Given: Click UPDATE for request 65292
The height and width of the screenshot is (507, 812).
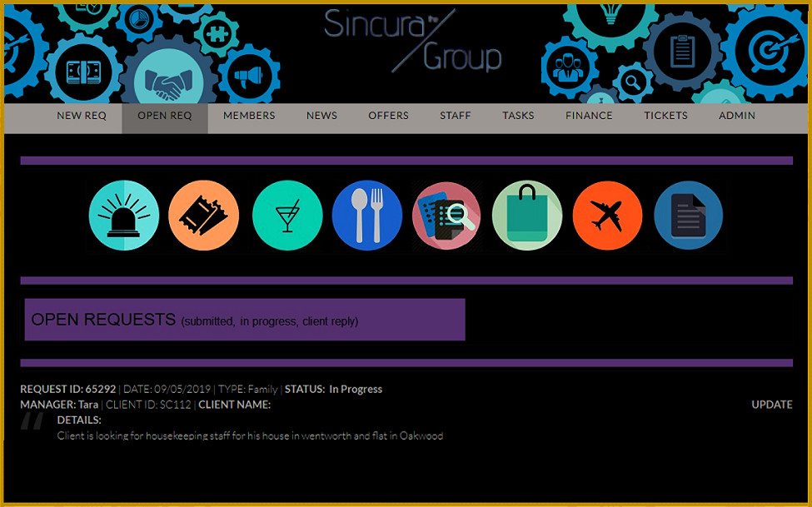Looking at the screenshot, I should coord(771,405).
